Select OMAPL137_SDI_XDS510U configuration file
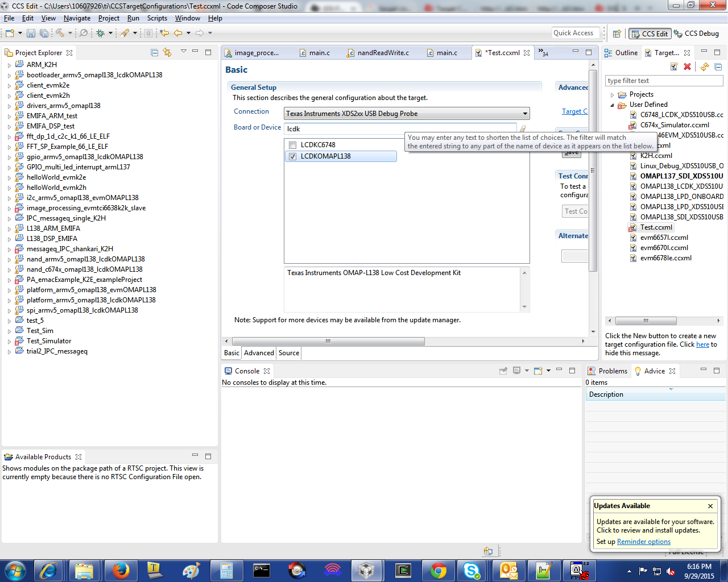 [677, 176]
